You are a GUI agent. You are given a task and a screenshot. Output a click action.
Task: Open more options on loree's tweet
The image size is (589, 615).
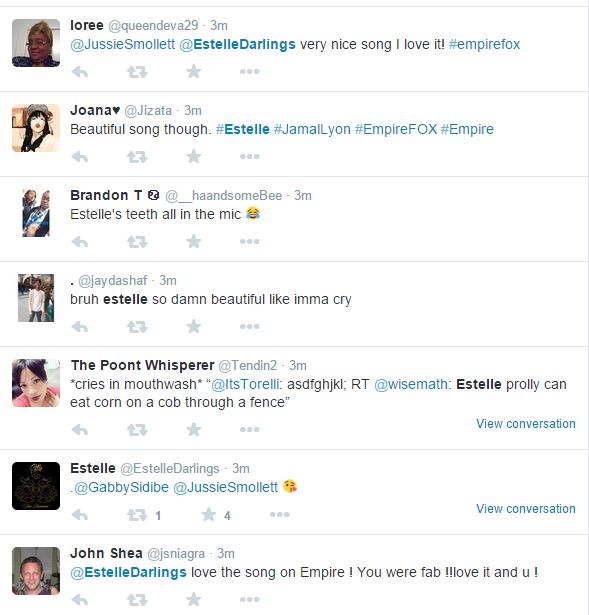[x=250, y=71]
